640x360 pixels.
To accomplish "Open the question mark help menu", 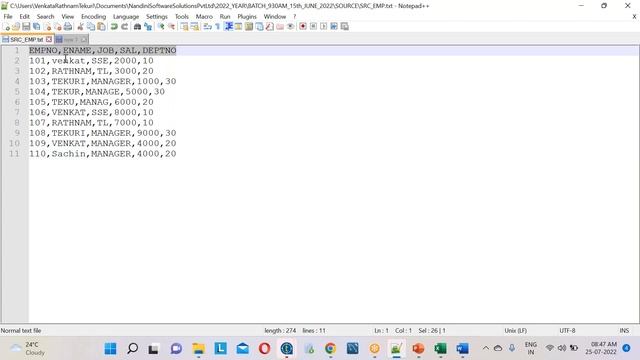I will coord(294,16).
